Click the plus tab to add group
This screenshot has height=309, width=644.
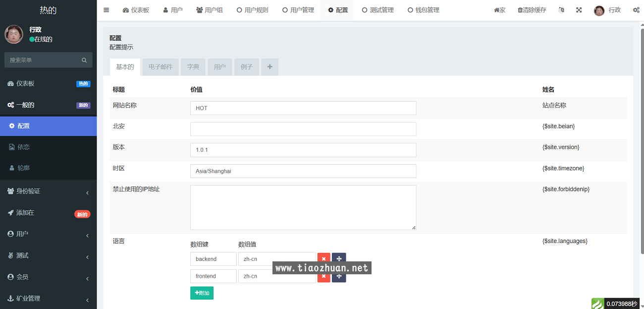(269, 67)
